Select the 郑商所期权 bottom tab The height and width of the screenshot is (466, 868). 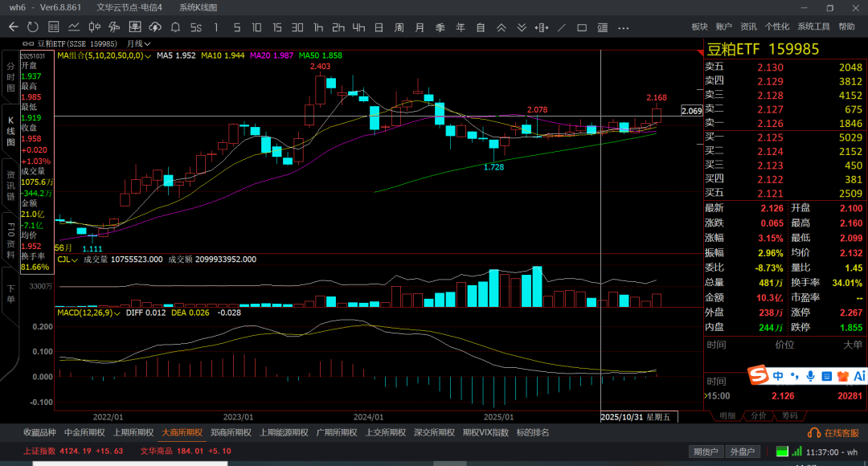click(x=231, y=432)
